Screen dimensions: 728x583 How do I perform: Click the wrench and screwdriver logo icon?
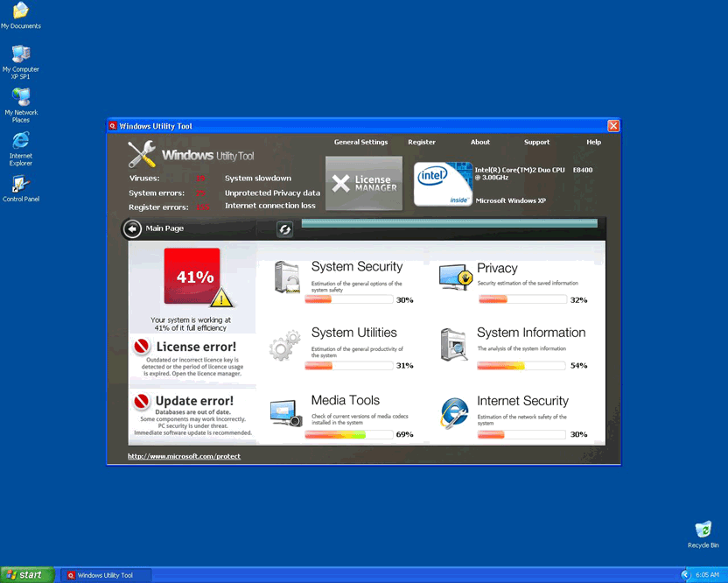coord(141,154)
